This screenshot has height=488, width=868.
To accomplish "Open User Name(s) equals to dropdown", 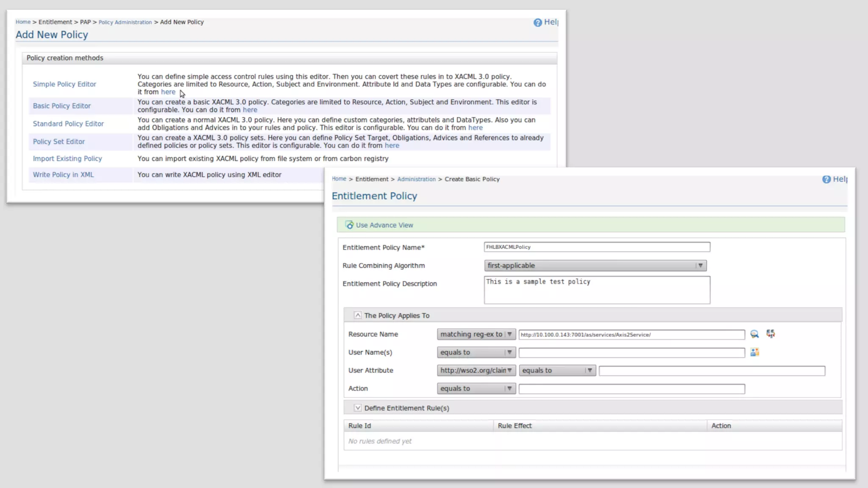I will [x=476, y=352].
